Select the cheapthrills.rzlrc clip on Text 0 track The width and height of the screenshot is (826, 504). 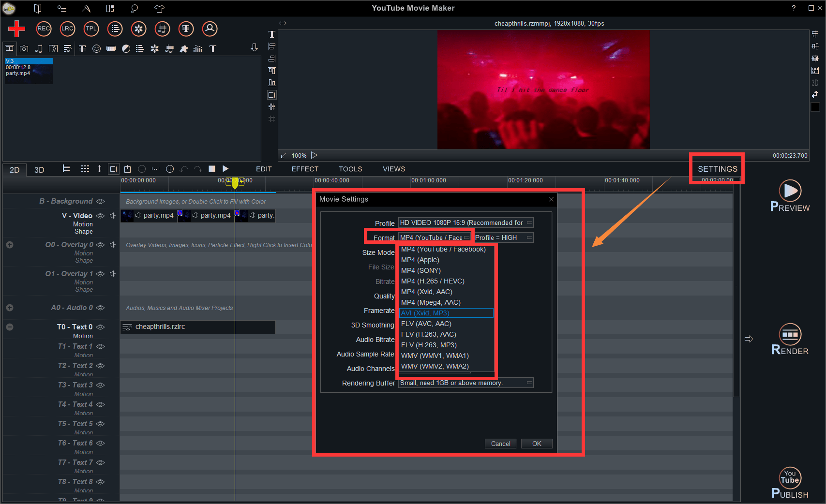tap(198, 327)
